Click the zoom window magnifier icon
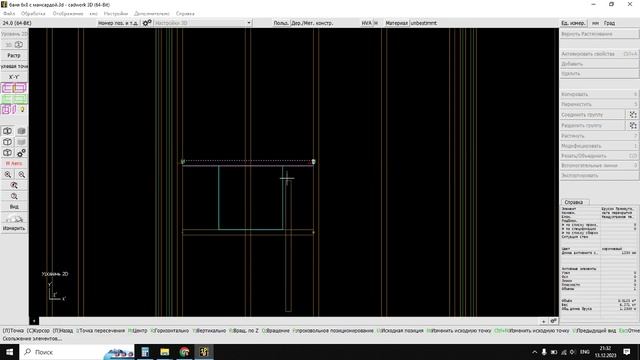The height and width of the screenshot is (360, 640). 14,185
